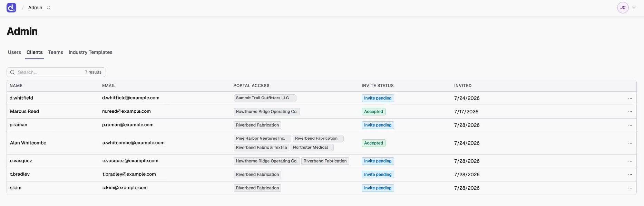Image resolution: width=644 pixels, height=206 pixels.
Task: Open row actions menu for e.vasquez
Action: click(630, 161)
